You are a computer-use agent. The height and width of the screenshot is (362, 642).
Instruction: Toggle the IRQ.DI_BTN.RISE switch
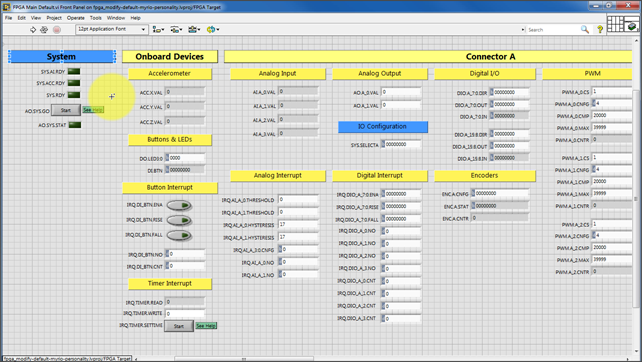click(179, 220)
